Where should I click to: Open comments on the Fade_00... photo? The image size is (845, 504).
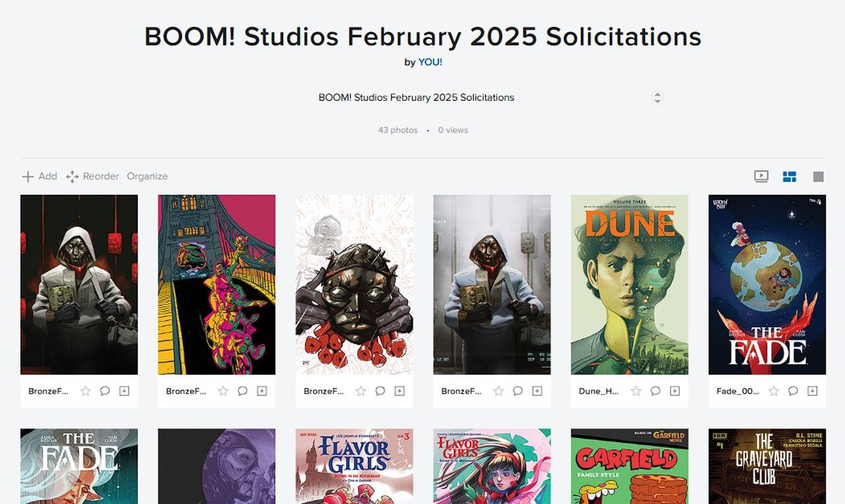[793, 391]
